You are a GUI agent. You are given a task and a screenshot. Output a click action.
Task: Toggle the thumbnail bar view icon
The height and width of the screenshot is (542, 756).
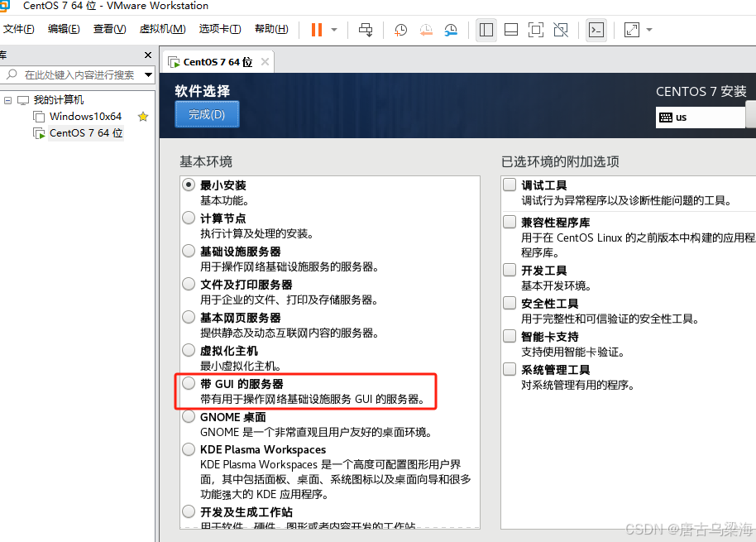[x=511, y=30]
